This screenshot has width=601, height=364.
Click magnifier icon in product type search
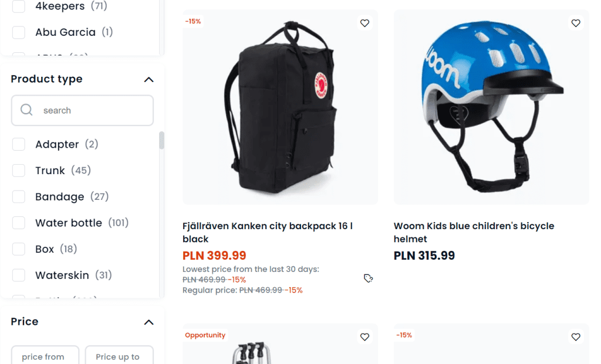(x=26, y=110)
